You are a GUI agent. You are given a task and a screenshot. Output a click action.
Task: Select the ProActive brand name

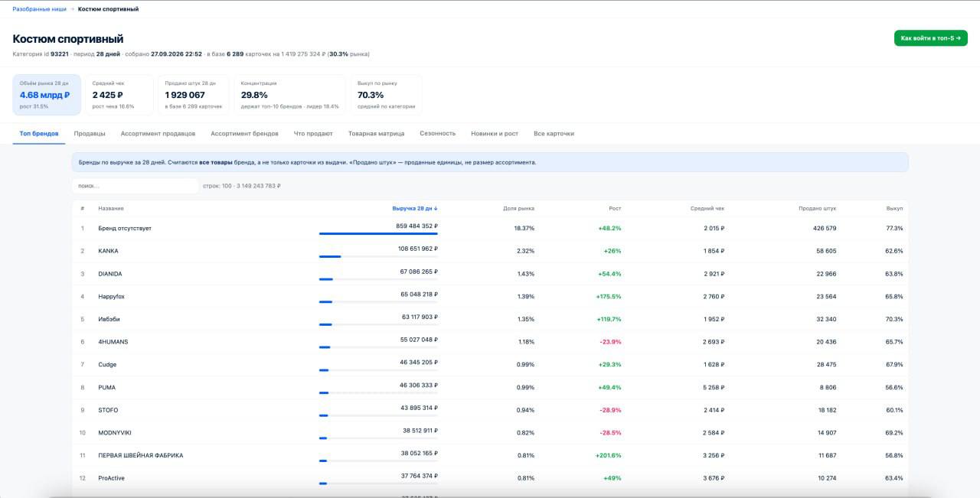[111, 478]
